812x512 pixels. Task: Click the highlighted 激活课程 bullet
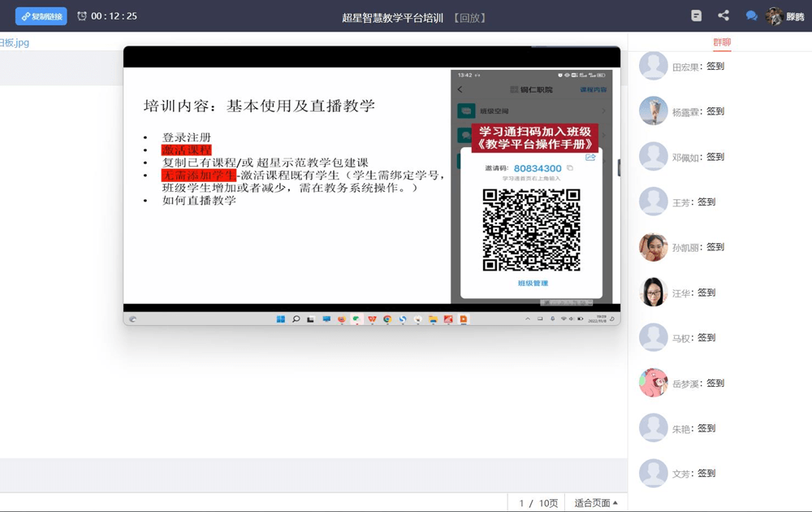187,150
